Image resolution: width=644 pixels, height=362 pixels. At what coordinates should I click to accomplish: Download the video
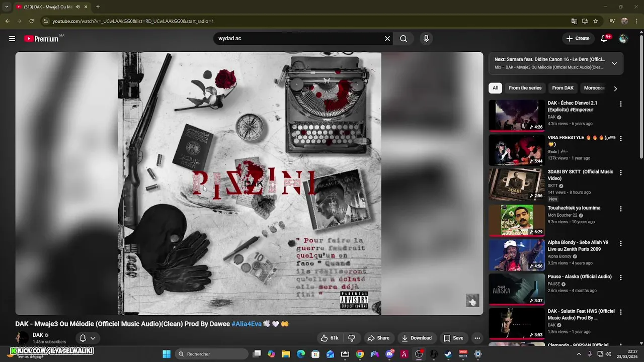coord(416,338)
